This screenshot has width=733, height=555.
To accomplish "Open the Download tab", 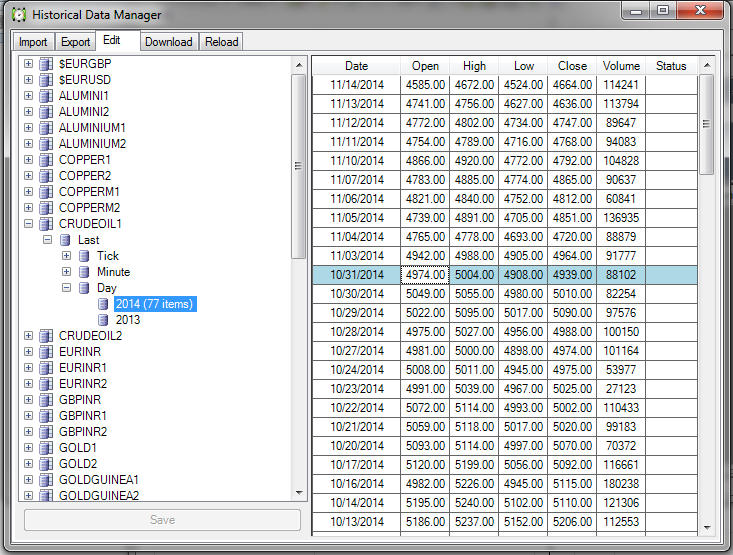I will [x=169, y=42].
